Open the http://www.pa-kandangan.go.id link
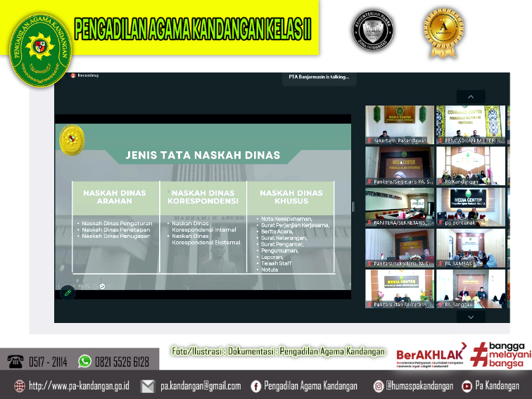 tap(79, 386)
